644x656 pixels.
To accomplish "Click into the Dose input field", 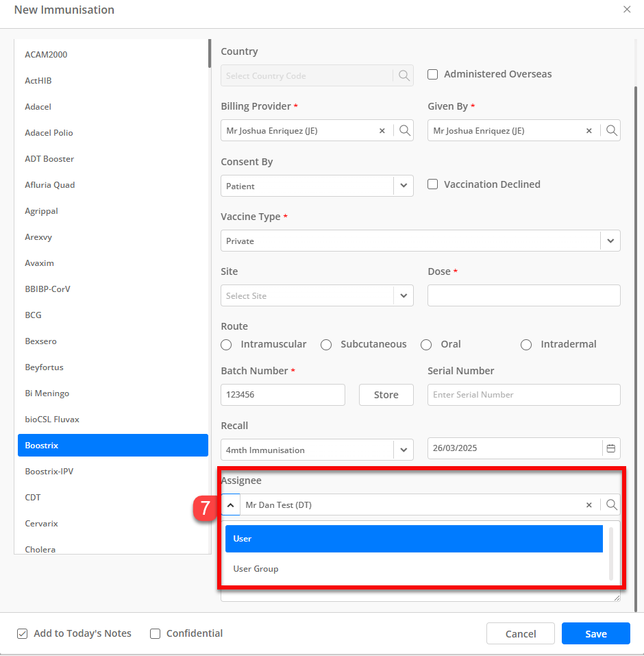I will tap(523, 295).
